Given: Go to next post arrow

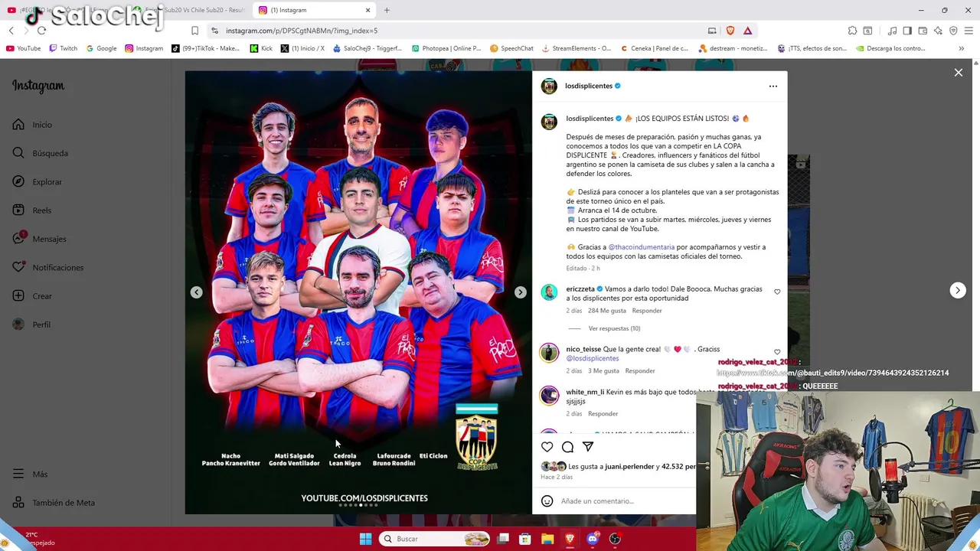Looking at the screenshot, I should [958, 290].
